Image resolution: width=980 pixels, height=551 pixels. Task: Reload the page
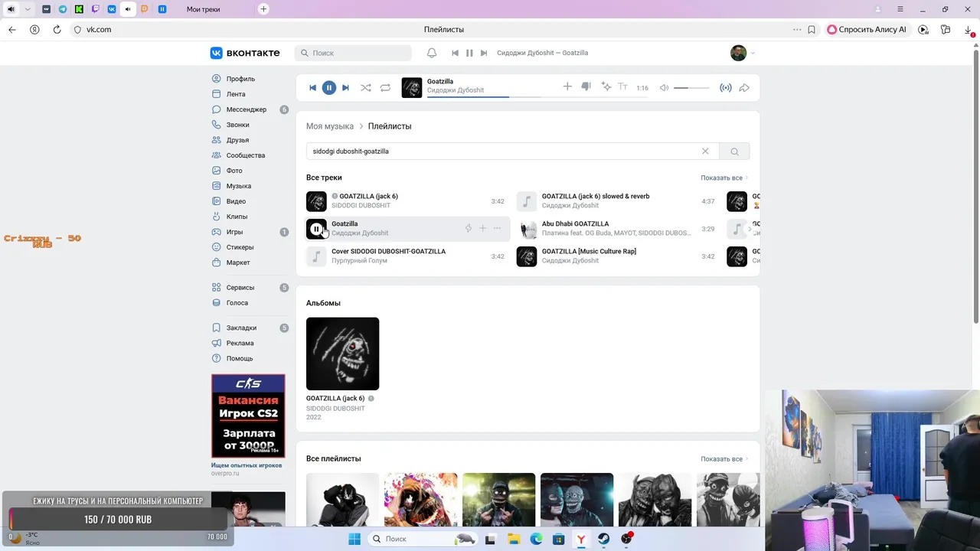tap(57, 29)
